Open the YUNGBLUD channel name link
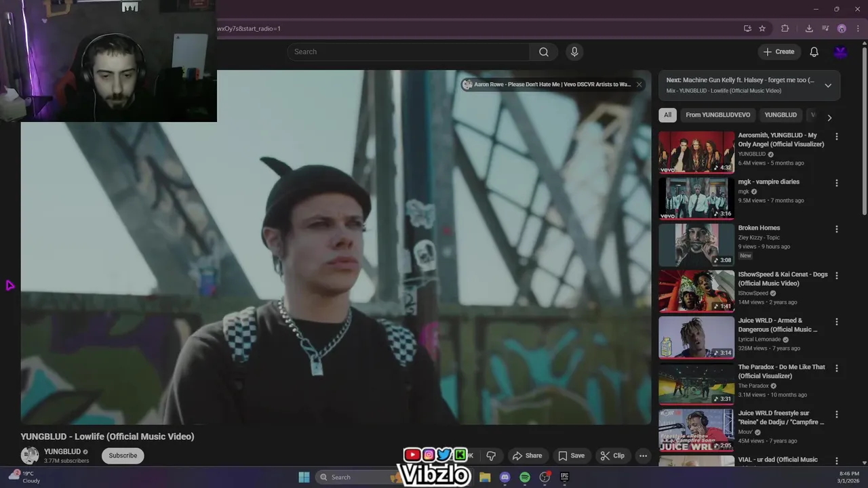The height and width of the screenshot is (488, 868). click(x=62, y=451)
